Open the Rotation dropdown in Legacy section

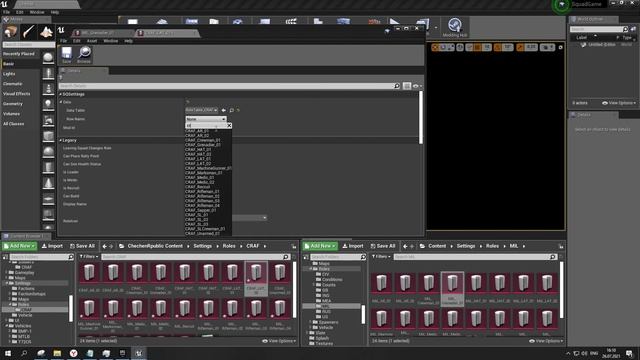(x=249, y=218)
